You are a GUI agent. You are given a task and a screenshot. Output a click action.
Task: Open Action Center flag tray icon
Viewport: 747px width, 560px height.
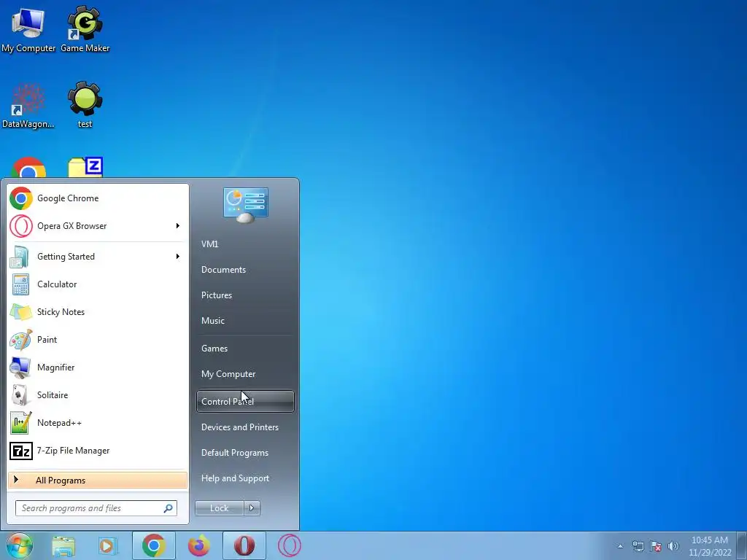pyautogui.click(x=656, y=546)
